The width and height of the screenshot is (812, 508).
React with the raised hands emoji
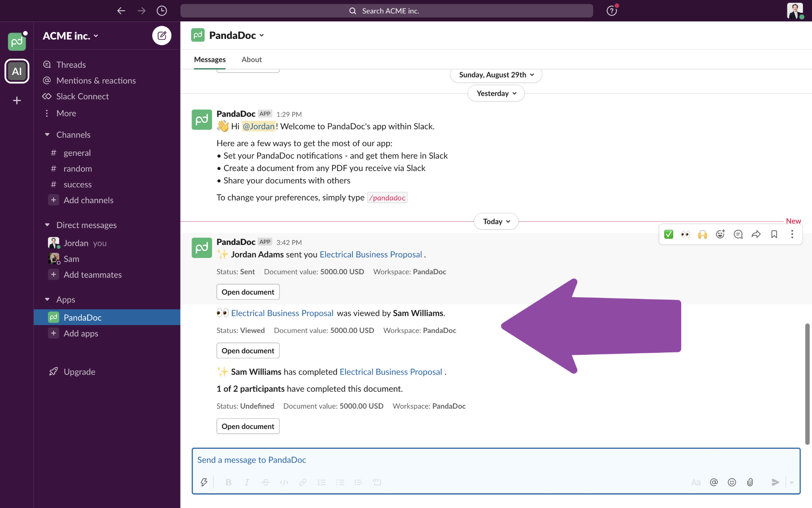703,234
